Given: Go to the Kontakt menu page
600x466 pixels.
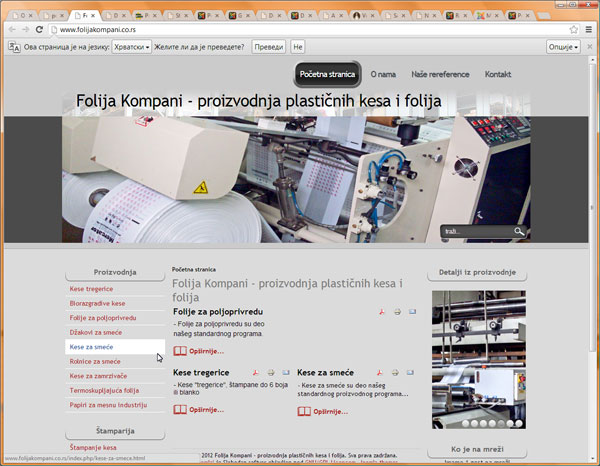Looking at the screenshot, I should tap(497, 75).
